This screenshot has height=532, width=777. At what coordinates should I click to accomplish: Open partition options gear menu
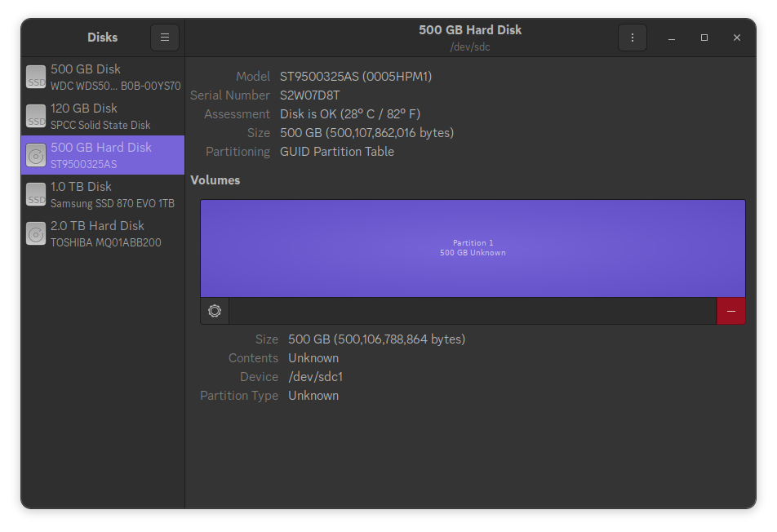pos(215,311)
